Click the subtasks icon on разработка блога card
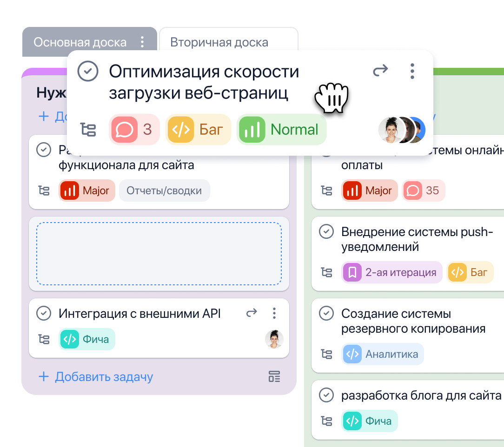This screenshot has height=447, width=504. [x=327, y=421]
